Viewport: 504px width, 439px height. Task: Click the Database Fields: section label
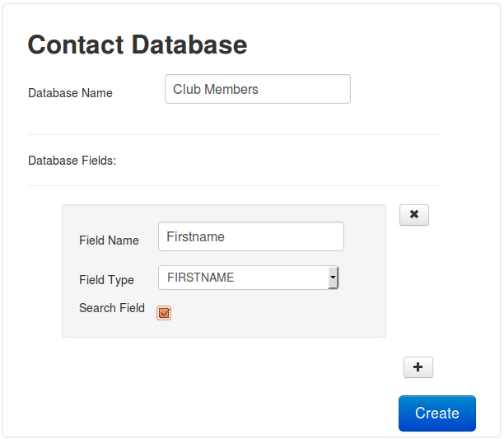[x=72, y=161]
